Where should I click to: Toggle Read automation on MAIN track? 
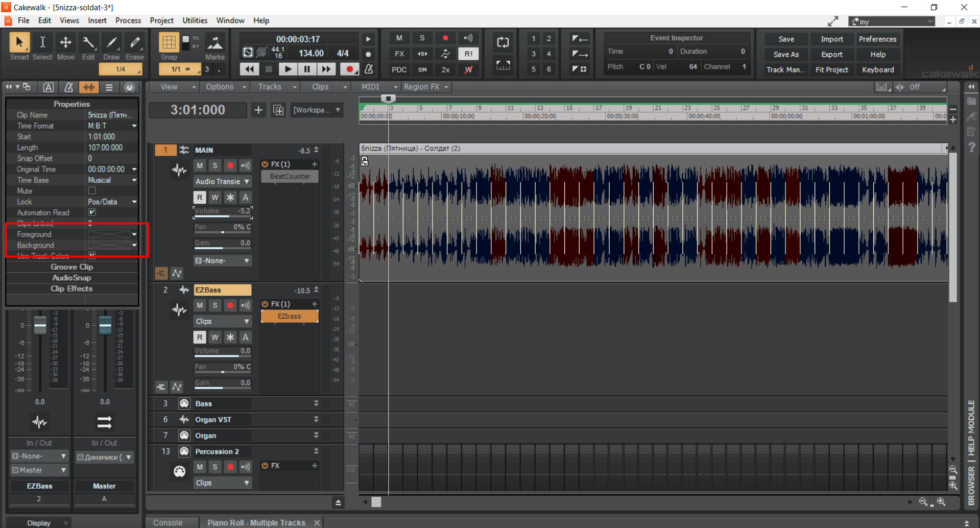click(x=200, y=197)
